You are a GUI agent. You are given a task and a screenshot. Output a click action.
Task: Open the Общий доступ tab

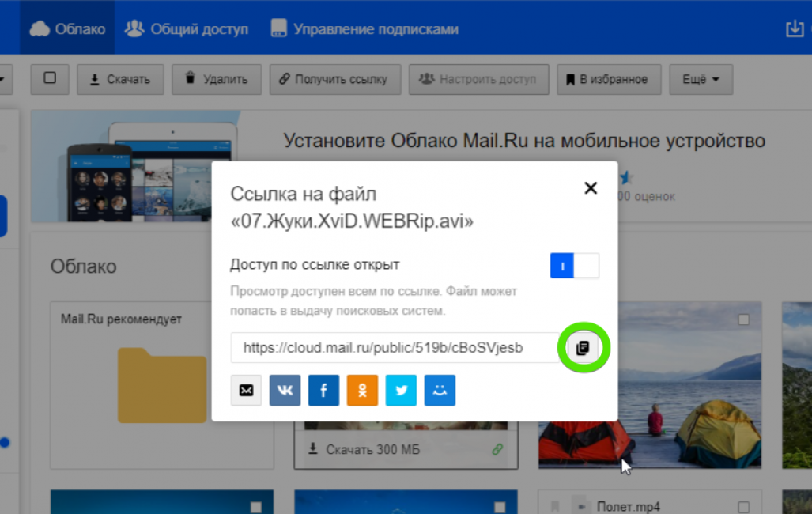tap(187, 29)
